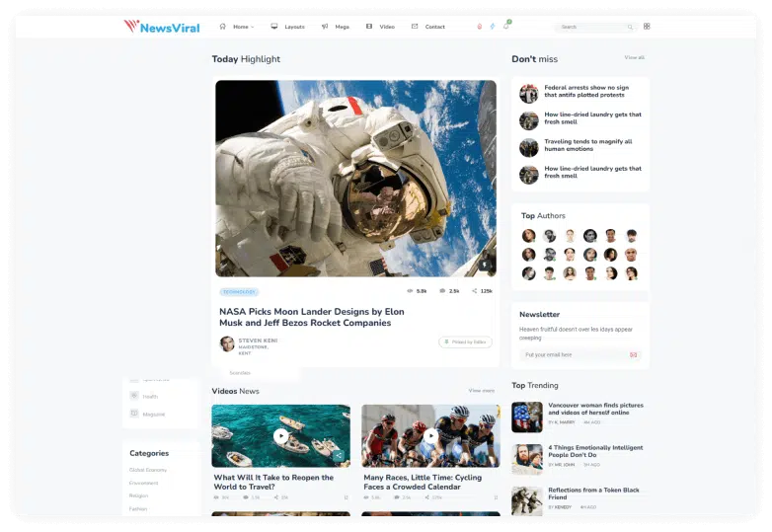Click 'BY K. MARRY' byline in Top Trending
772x532 pixels.
coord(562,422)
